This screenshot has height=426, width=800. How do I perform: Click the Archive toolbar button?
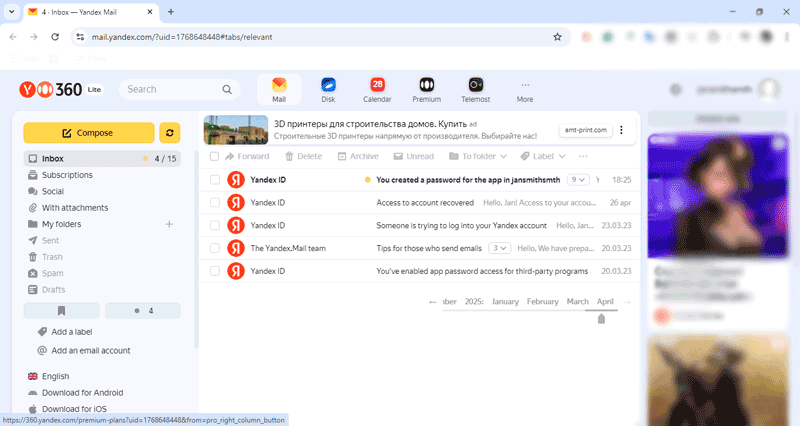click(358, 156)
